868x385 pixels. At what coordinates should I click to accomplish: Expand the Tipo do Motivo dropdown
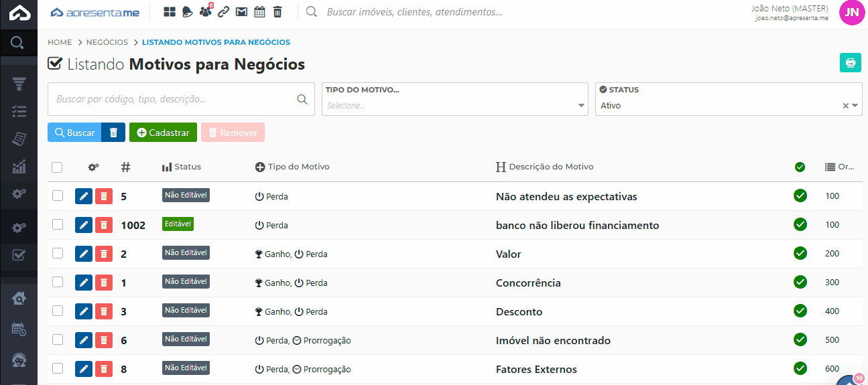pyautogui.click(x=580, y=106)
